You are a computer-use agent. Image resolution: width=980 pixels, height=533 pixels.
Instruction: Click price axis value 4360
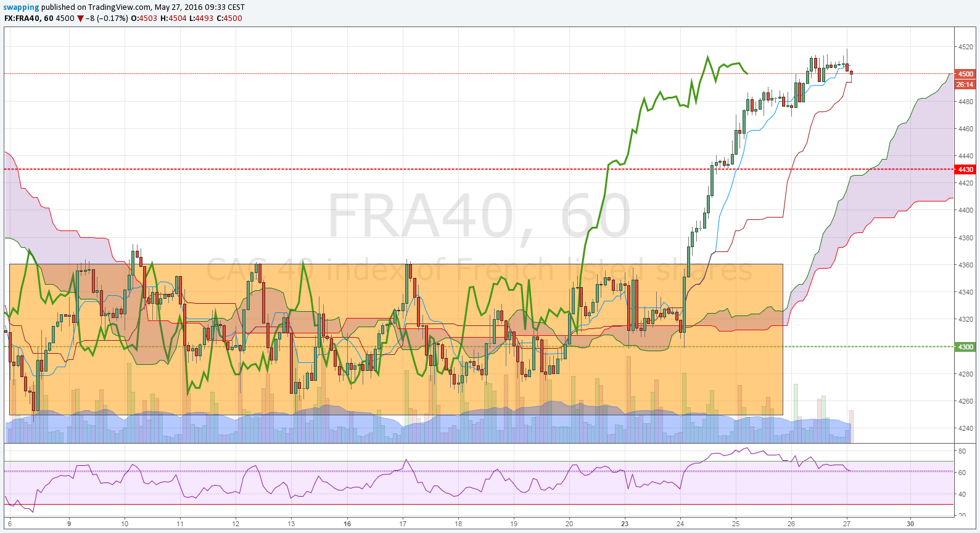965,265
